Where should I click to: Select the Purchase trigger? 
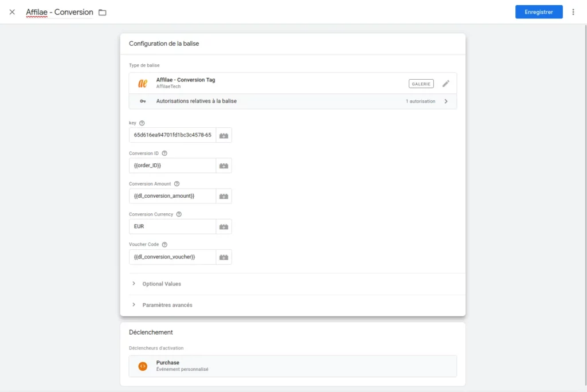click(292, 366)
